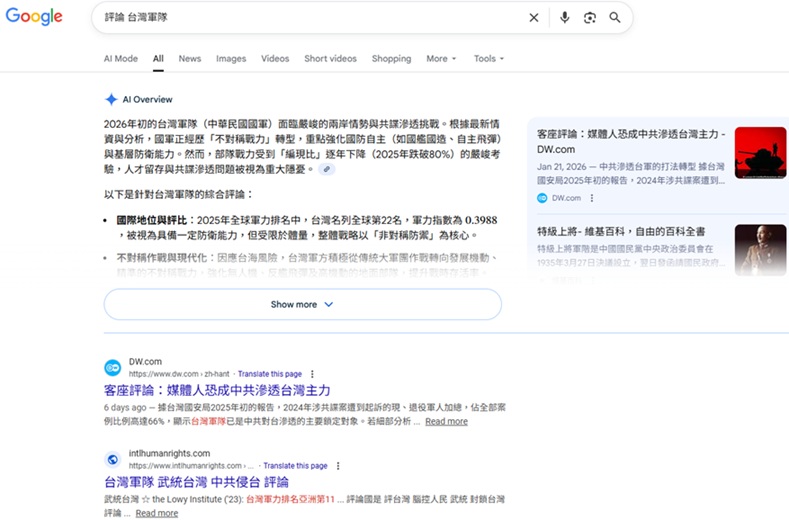Switch to the News tab
Image resolution: width=789 pixels, height=520 pixels.
[190, 59]
